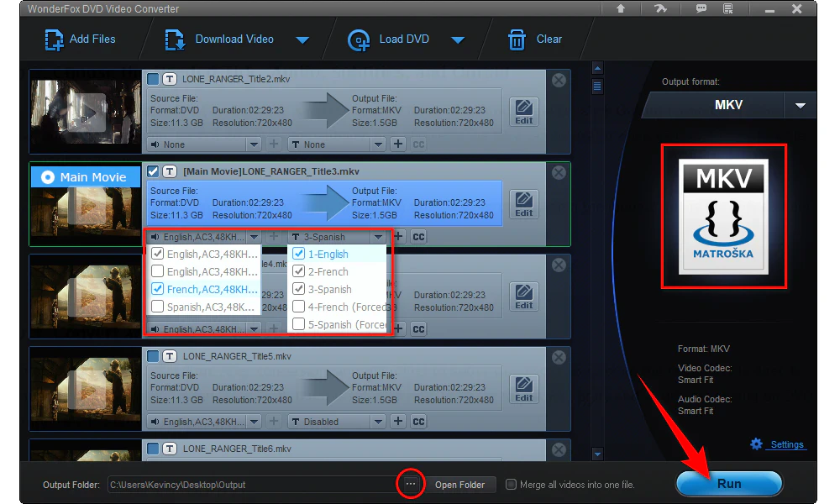Enable Merge all videos into one file
840x504 pixels.
point(511,485)
